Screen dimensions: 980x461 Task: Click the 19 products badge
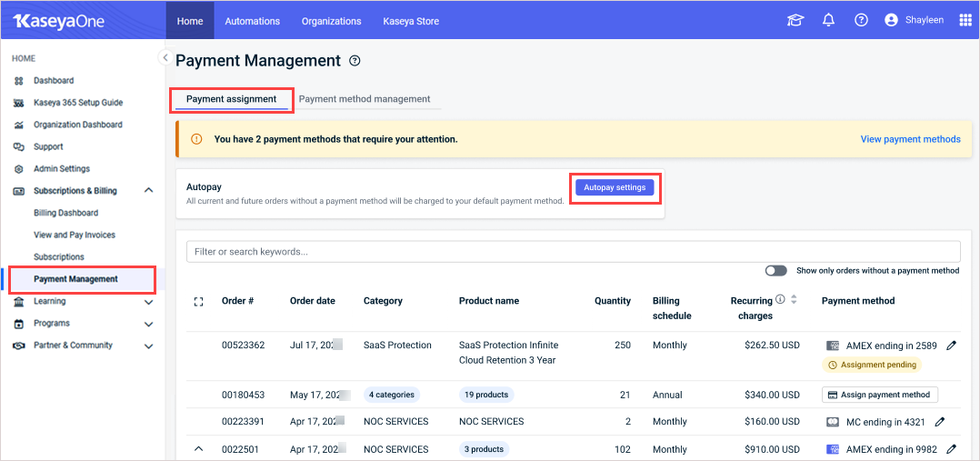pos(486,395)
